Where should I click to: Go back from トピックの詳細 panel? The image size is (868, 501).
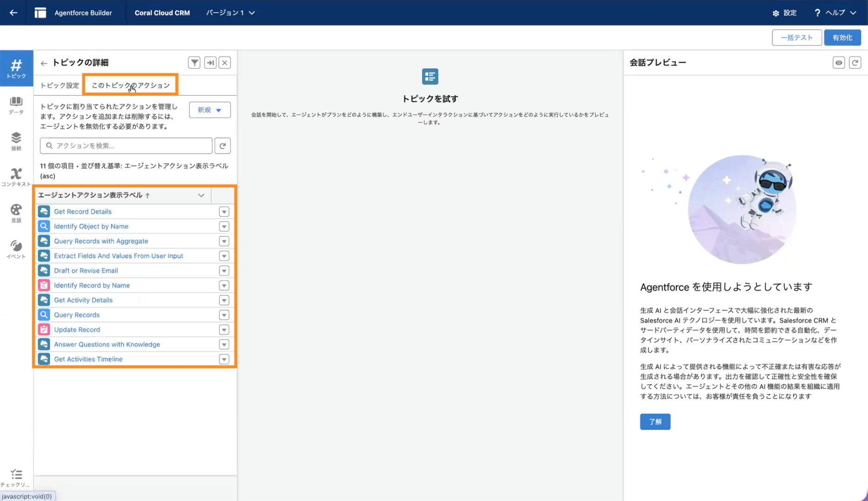click(44, 63)
